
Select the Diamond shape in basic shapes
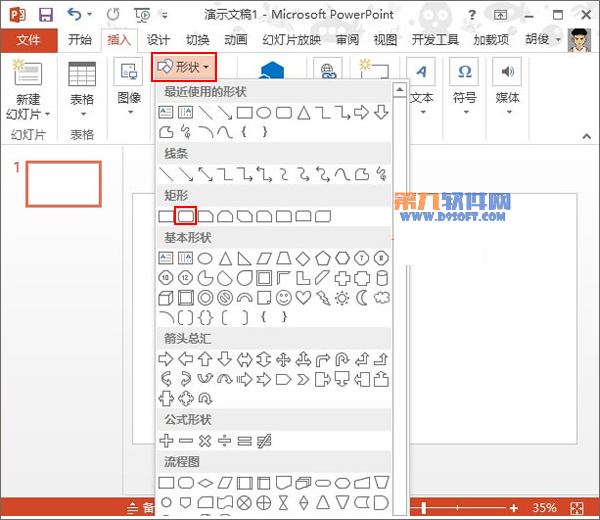coord(303,259)
